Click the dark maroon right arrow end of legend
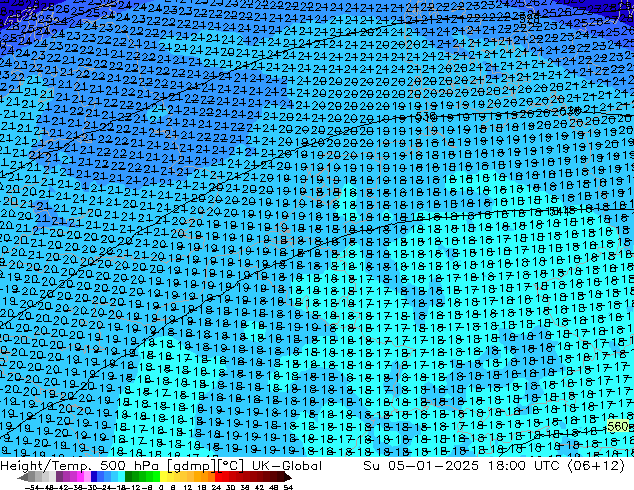 tap(288, 477)
